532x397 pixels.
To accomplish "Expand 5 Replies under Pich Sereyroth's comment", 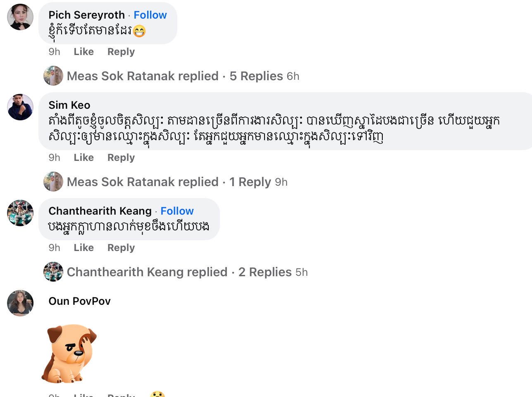I will click(x=256, y=76).
